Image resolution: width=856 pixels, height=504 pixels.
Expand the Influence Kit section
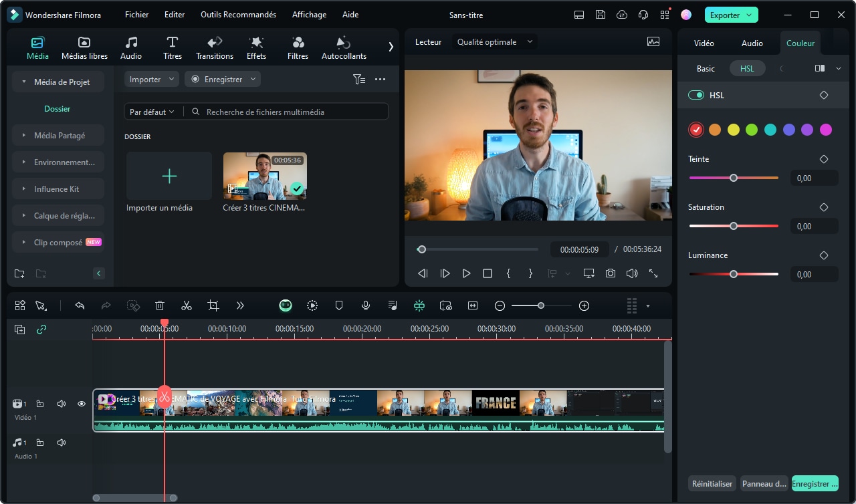point(58,188)
